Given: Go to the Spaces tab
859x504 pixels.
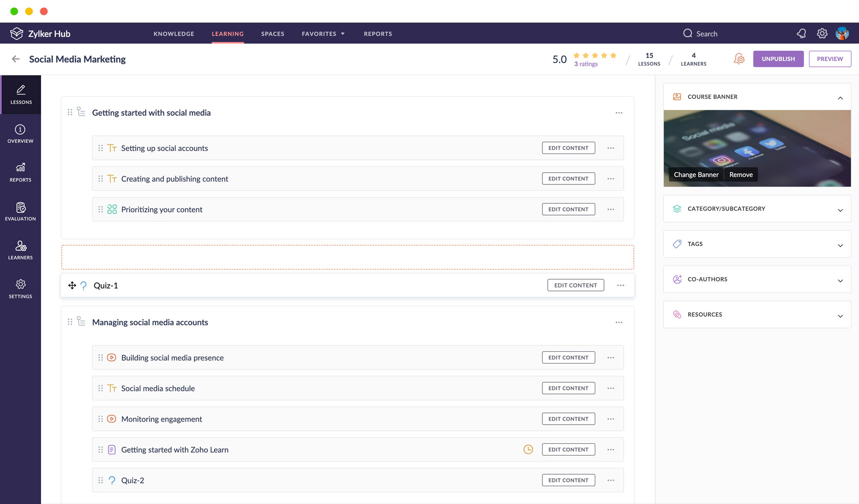Looking at the screenshot, I should pyautogui.click(x=273, y=34).
